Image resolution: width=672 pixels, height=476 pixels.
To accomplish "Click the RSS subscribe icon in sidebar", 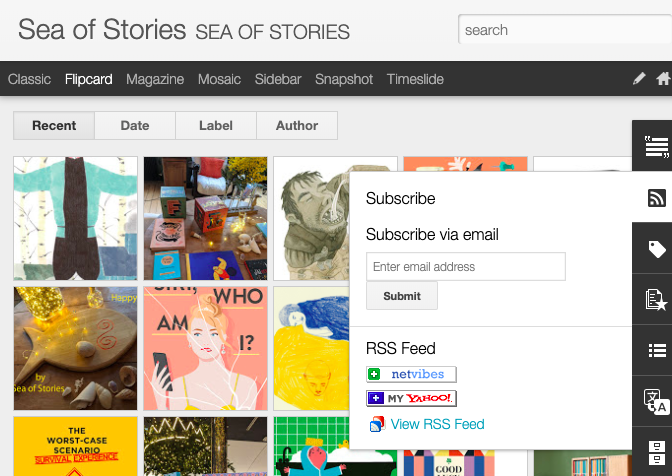I will (x=655, y=198).
